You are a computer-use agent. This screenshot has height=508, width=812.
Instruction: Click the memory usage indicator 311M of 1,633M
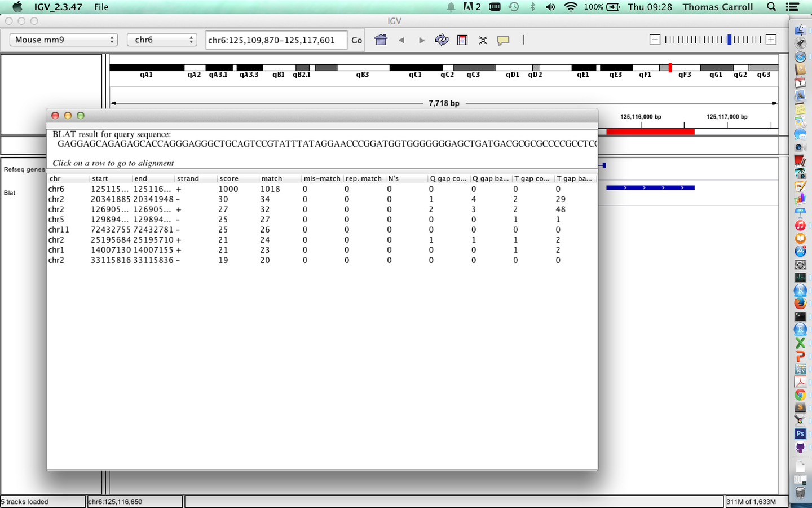[751, 502]
